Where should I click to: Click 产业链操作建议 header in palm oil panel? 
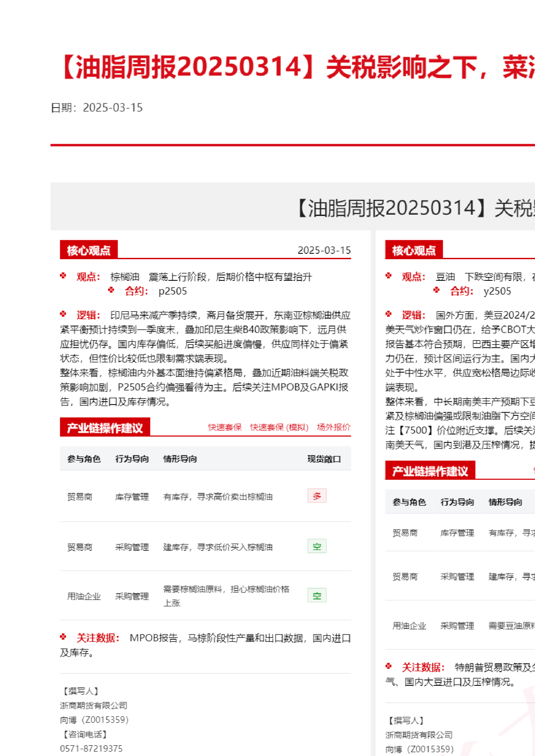point(105,427)
